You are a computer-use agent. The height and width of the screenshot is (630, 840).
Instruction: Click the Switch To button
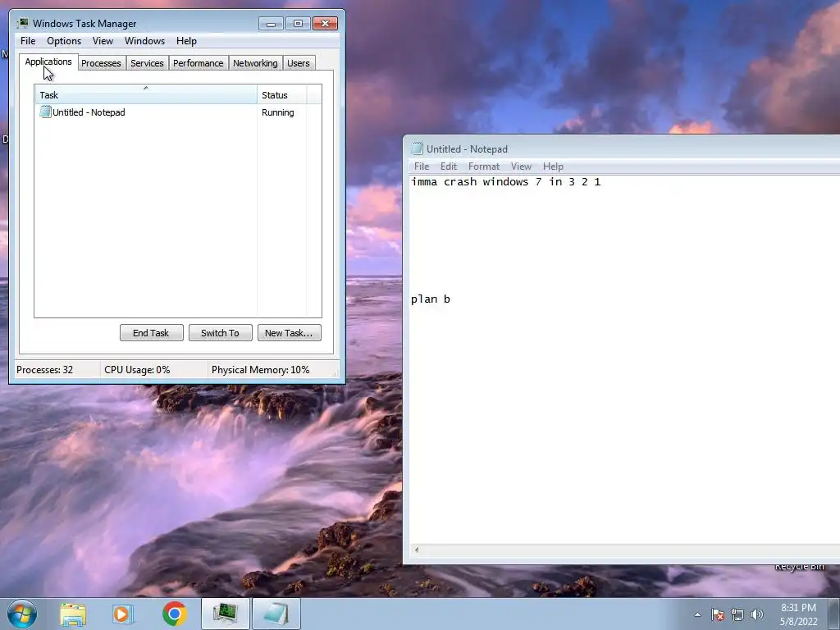click(220, 333)
